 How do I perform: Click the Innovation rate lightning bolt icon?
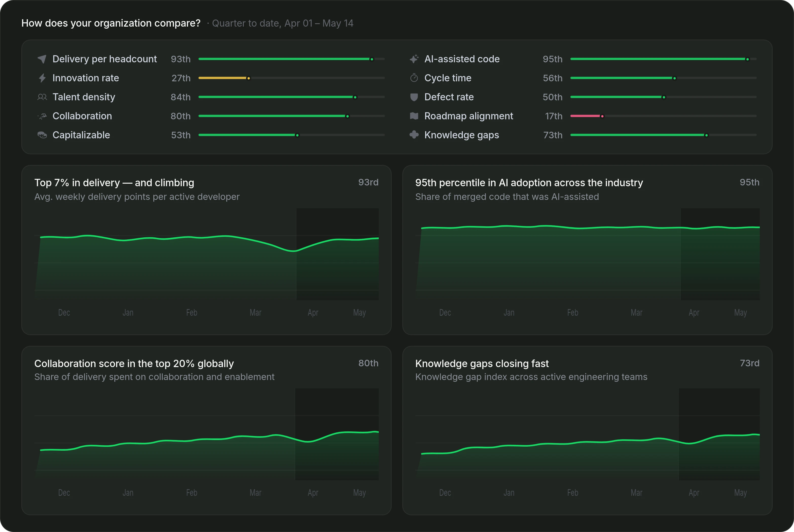[x=42, y=78]
